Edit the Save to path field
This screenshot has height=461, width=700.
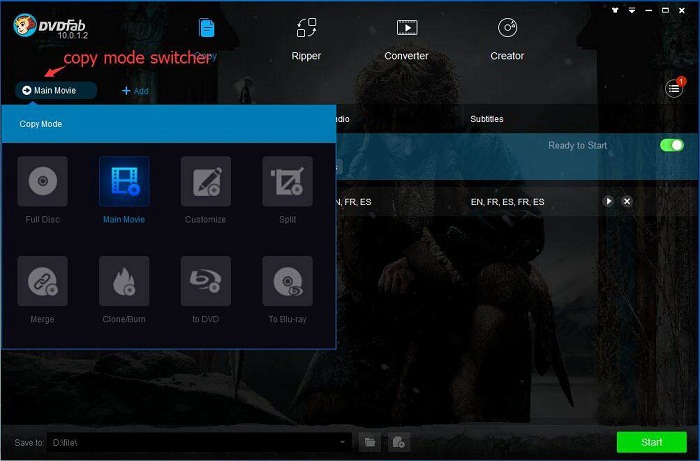pyautogui.click(x=199, y=442)
